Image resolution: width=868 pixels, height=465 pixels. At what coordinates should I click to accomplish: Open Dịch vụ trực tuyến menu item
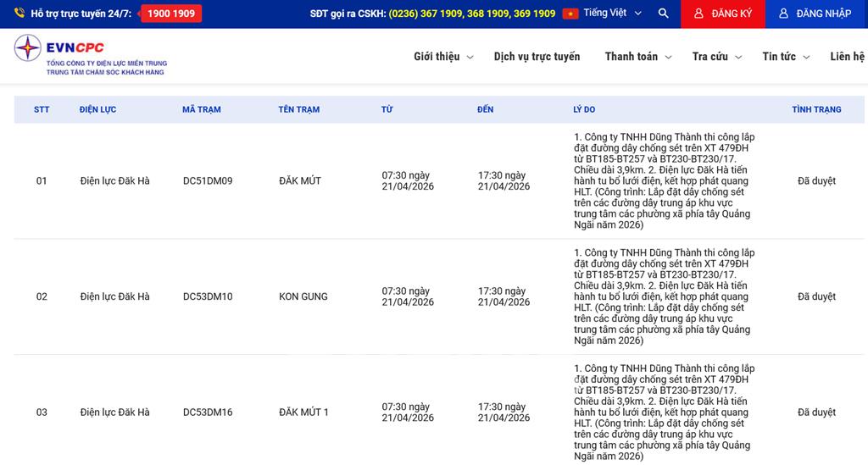pyautogui.click(x=537, y=57)
